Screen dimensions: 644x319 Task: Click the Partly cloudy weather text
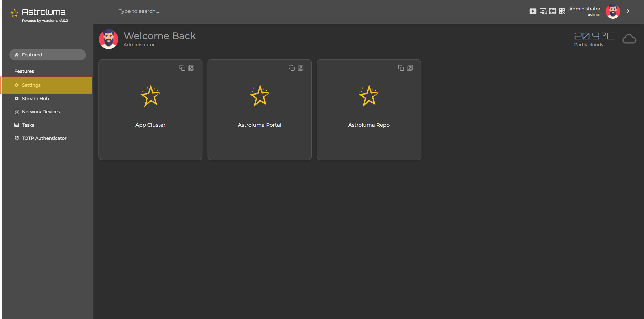click(589, 45)
